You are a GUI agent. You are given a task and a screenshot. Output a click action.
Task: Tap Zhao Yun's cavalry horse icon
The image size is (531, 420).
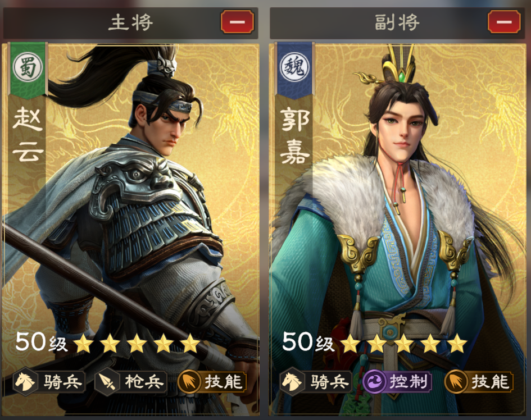click(25, 382)
